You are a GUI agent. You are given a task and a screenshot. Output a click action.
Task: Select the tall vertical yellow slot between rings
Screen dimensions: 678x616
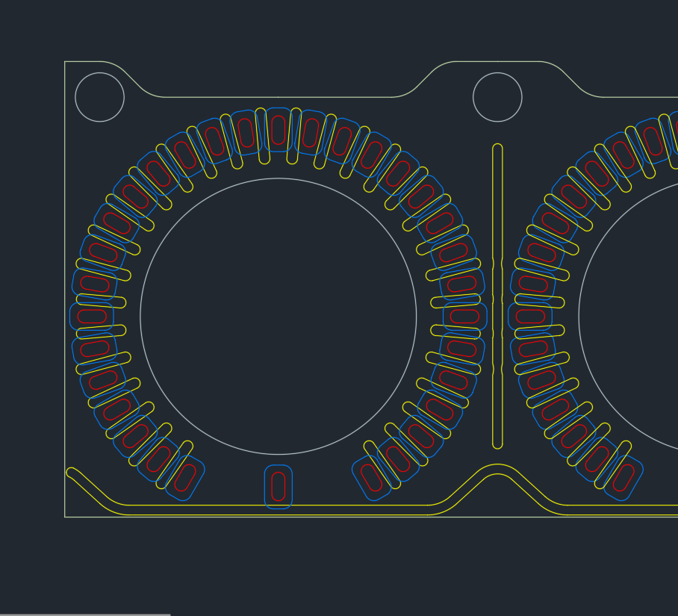(493, 224)
